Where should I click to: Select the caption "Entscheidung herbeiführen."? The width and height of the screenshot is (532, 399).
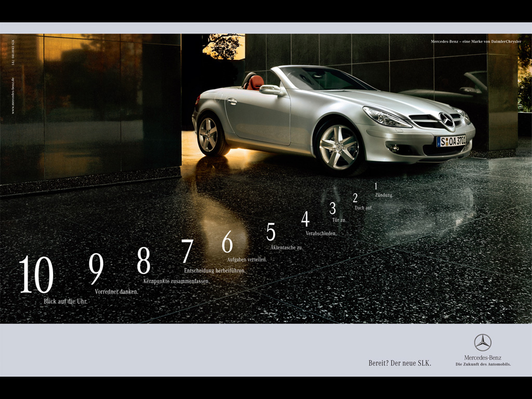pyautogui.click(x=215, y=270)
